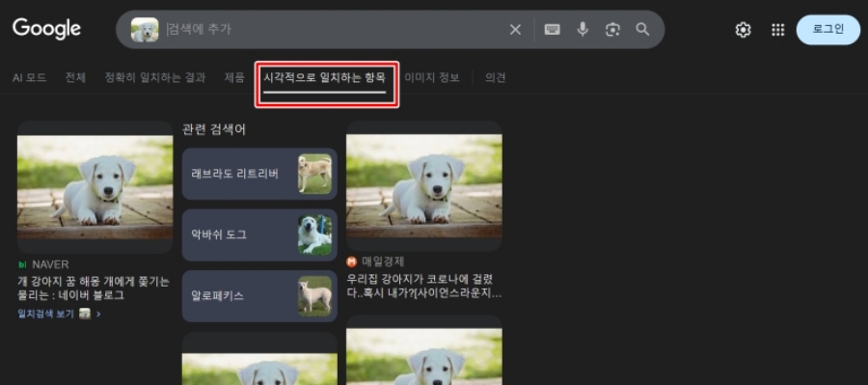Open settings gear icon
Screen dimensions: 868x385
point(743,30)
